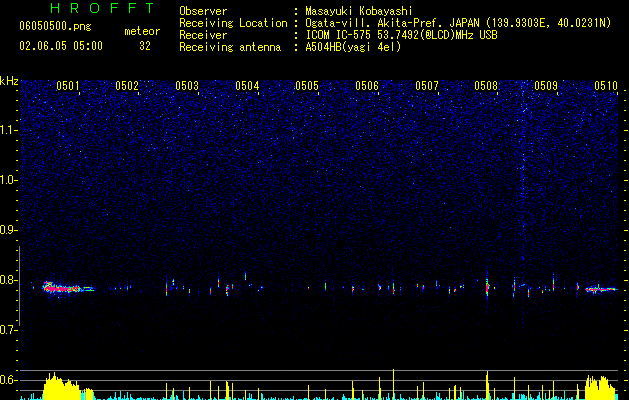This screenshot has height=400, width=629.
Task: Click the 0506 time marker
Action: tap(367, 86)
